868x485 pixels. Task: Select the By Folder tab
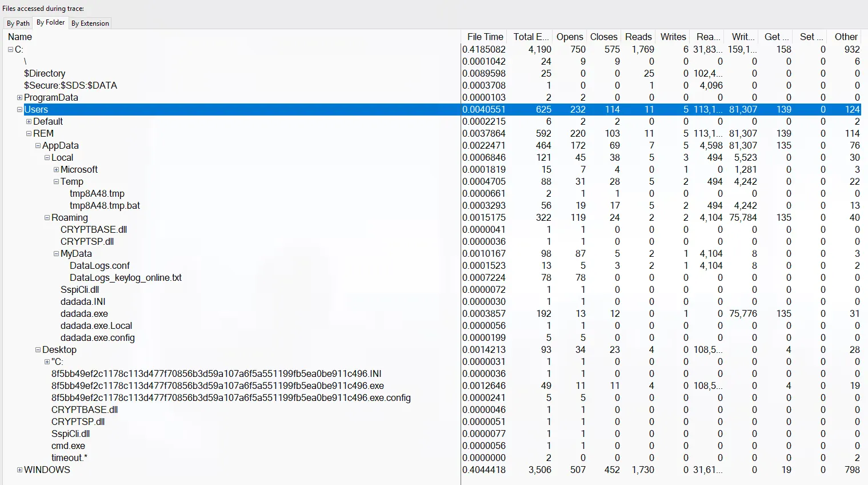50,22
